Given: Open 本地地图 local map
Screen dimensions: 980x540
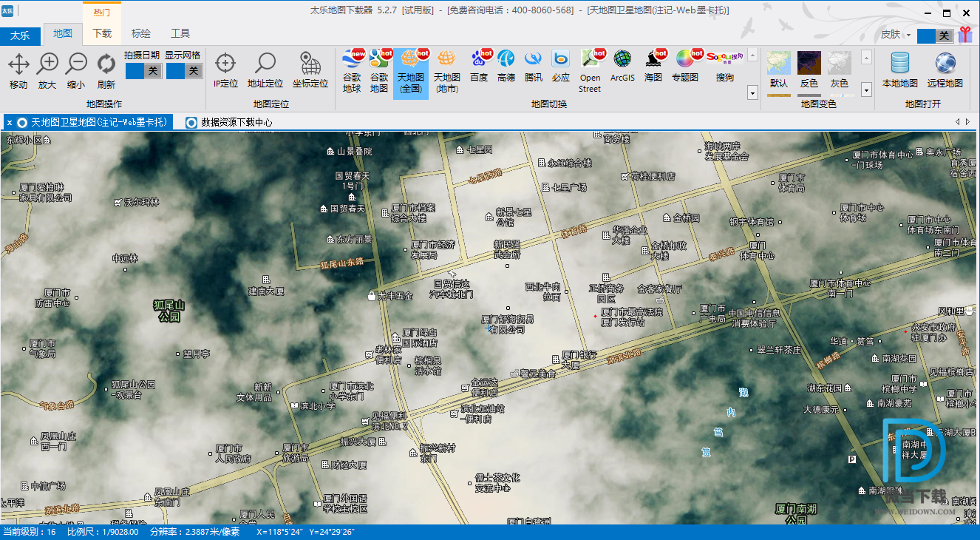Looking at the screenshot, I should click(900, 71).
